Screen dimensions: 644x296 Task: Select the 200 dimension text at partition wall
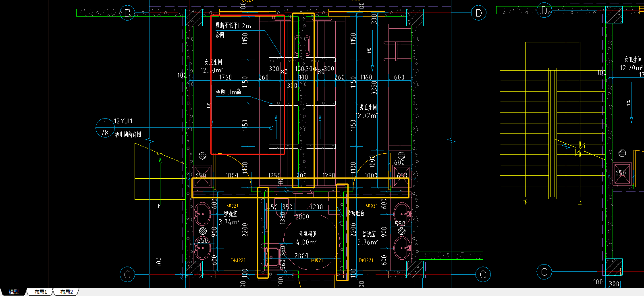(x=301, y=175)
